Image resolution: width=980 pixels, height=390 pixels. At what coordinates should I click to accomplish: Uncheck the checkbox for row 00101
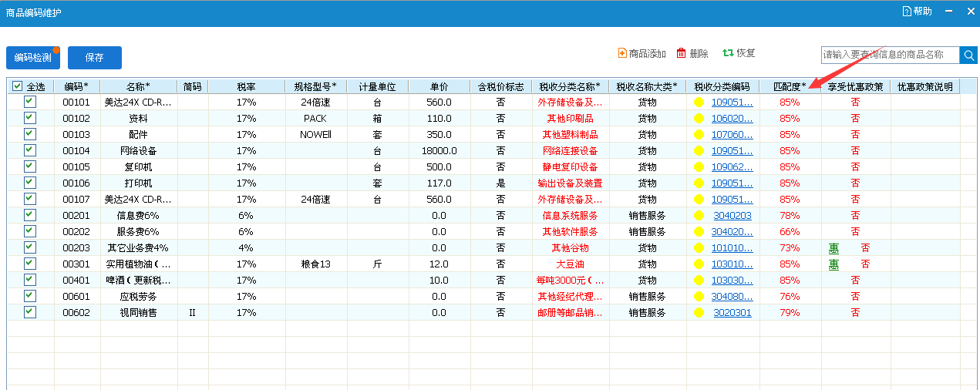tap(30, 102)
